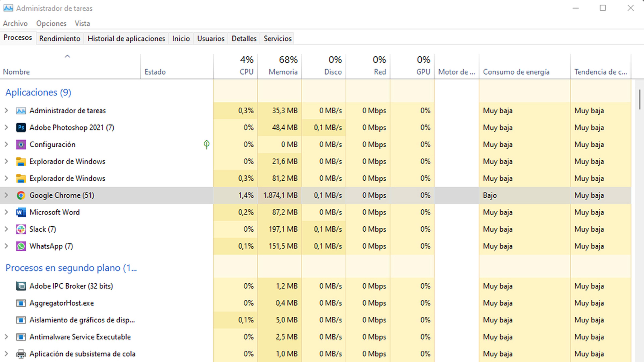Click the Antimalware Service Executable icon
This screenshot has width=644, height=362.
pyautogui.click(x=21, y=337)
